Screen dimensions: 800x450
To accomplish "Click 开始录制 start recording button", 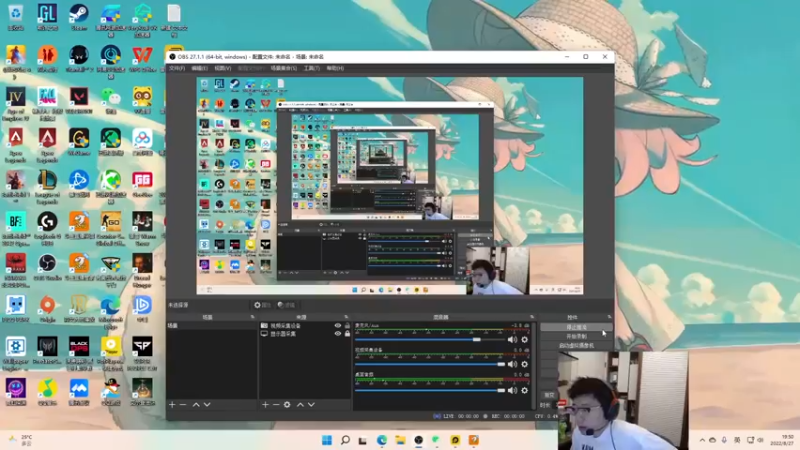I will pyautogui.click(x=577, y=336).
